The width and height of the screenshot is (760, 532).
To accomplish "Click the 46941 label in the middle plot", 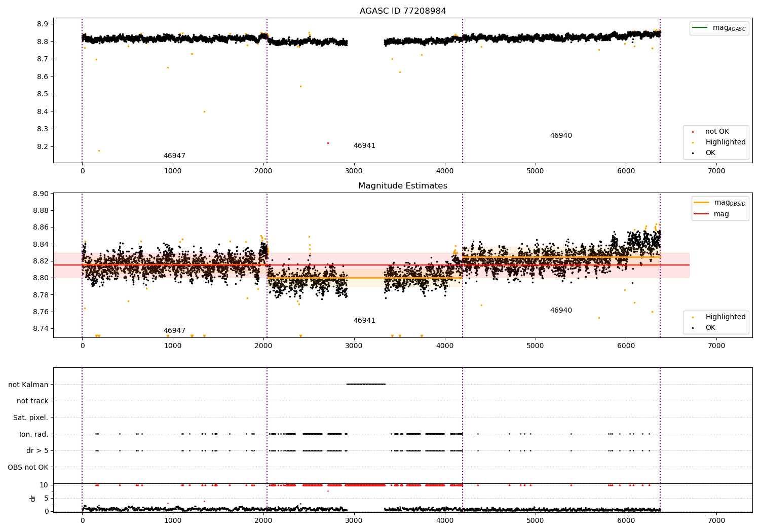I will point(364,320).
